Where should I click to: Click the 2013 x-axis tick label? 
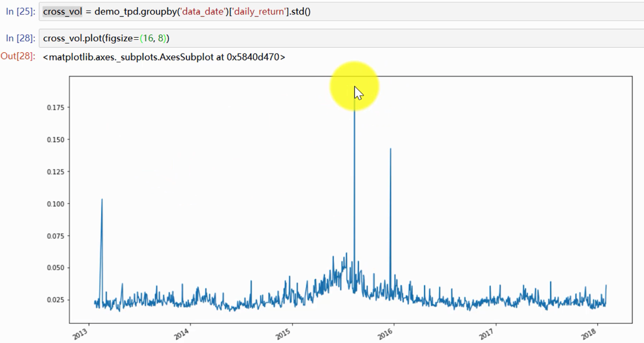click(80, 334)
